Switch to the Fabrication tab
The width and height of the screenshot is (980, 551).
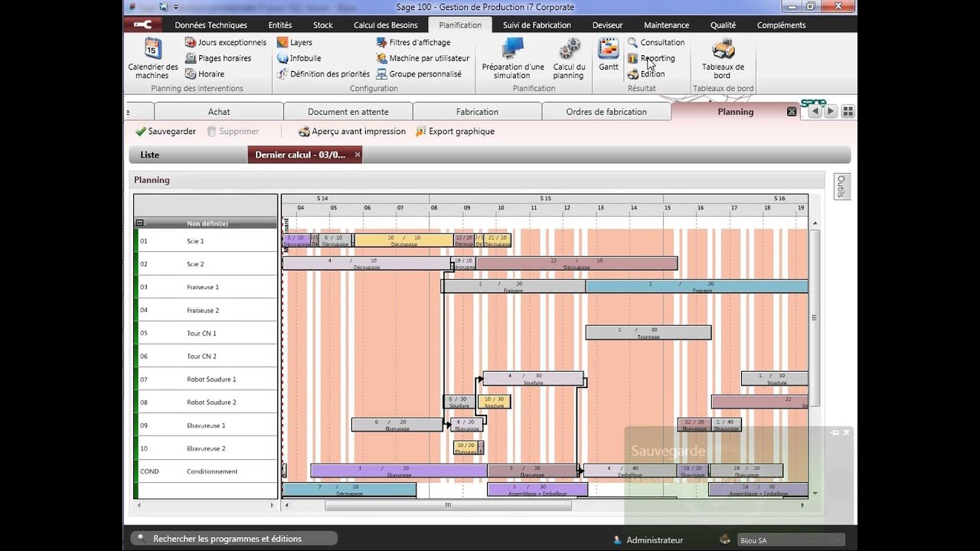(x=477, y=112)
